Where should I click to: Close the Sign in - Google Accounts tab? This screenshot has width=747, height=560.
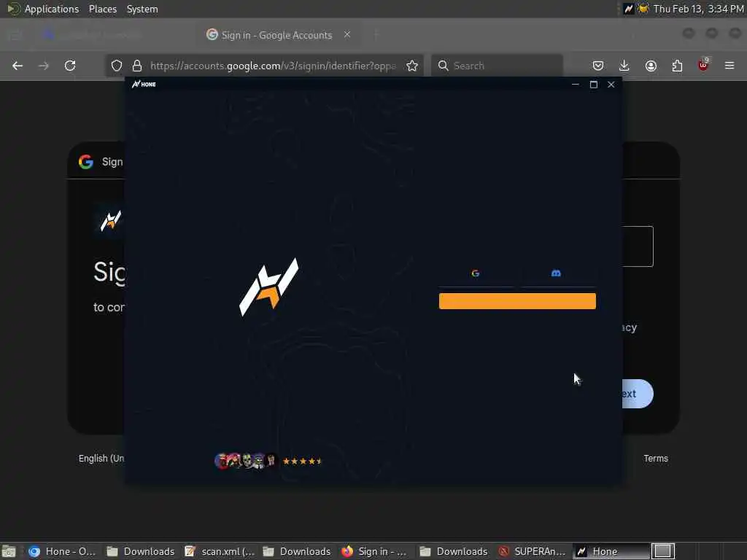point(347,34)
